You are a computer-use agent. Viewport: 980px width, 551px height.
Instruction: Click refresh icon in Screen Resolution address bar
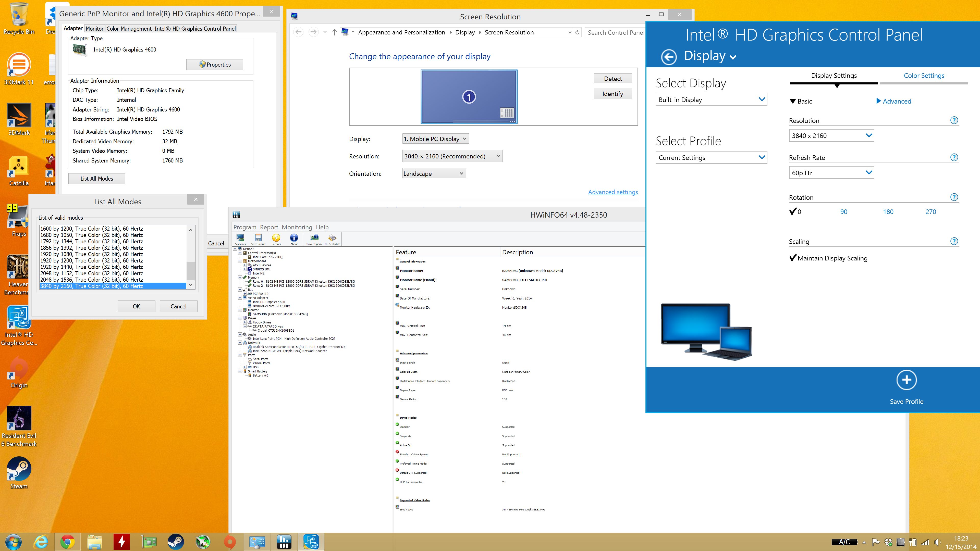[577, 32]
